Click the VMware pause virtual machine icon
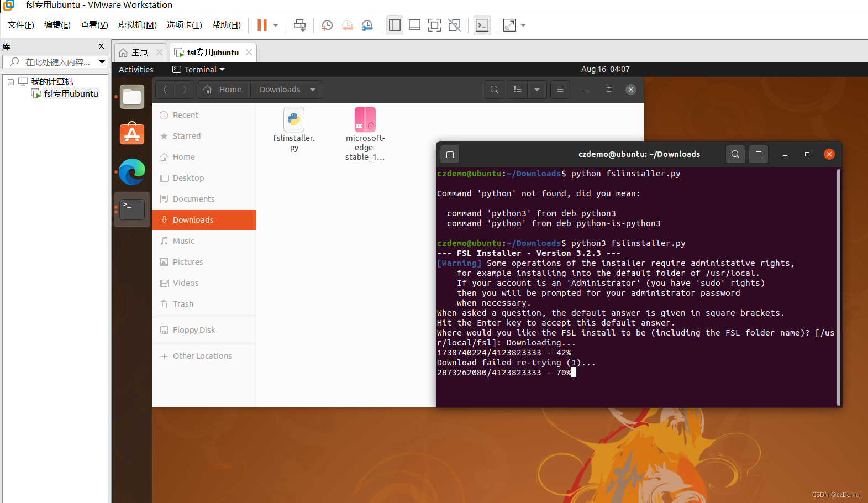Screen dimensions: 868x503 tap(262, 25)
